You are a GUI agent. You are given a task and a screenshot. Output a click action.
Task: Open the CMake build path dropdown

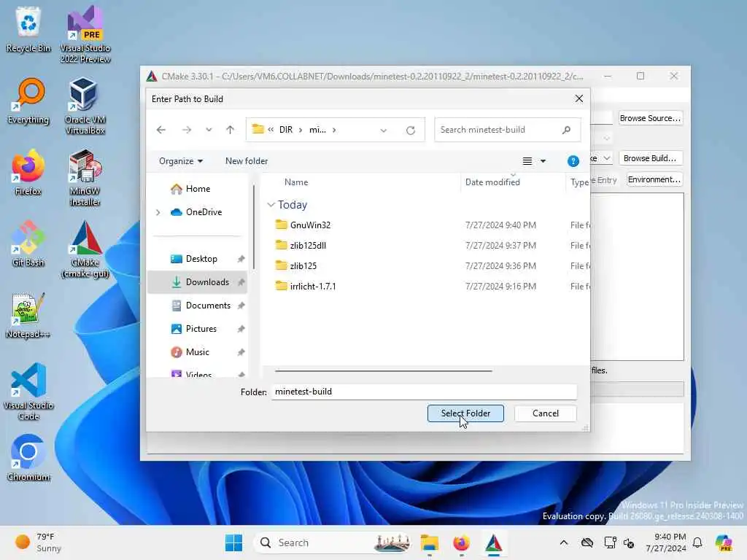[606, 158]
